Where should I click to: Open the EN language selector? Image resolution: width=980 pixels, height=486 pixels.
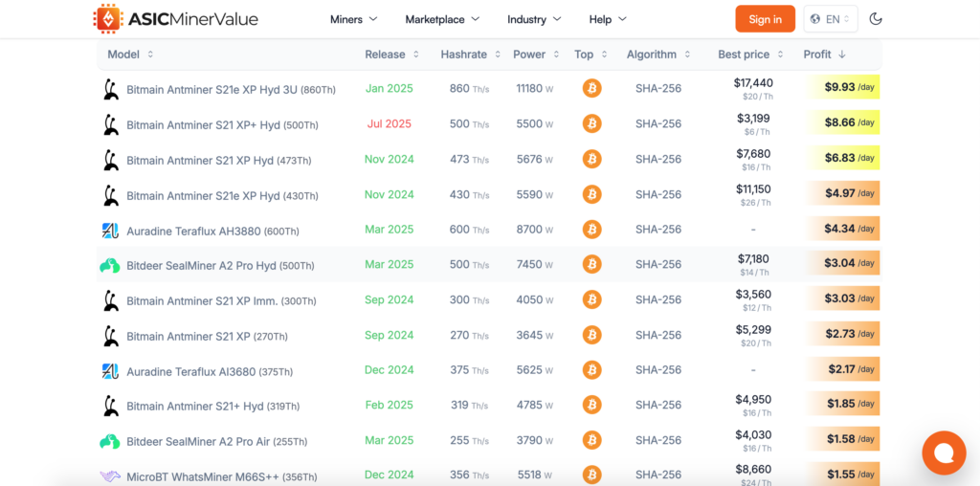click(831, 19)
